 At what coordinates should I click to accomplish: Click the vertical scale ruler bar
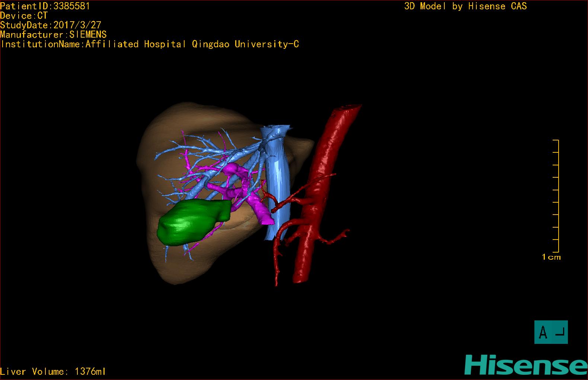coord(556,196)
